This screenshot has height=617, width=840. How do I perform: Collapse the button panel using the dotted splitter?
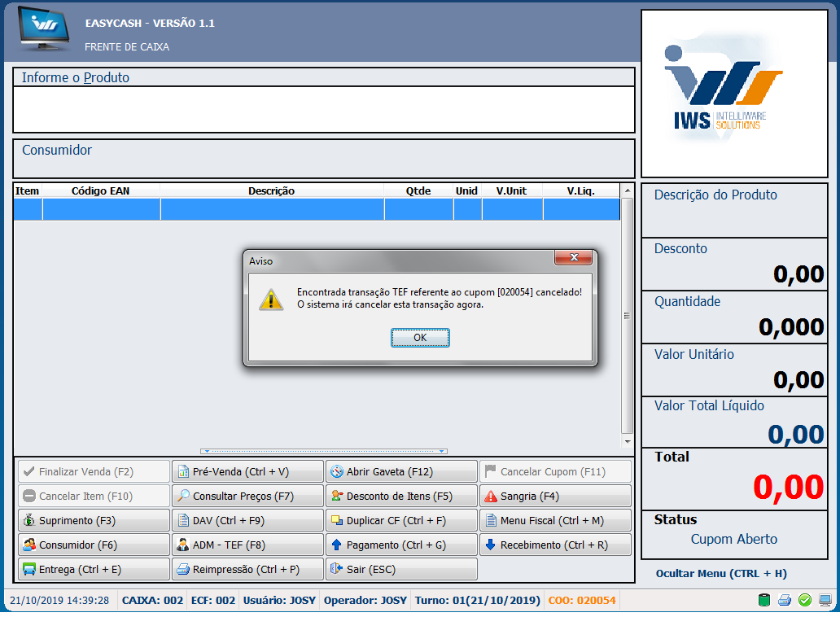323,451
